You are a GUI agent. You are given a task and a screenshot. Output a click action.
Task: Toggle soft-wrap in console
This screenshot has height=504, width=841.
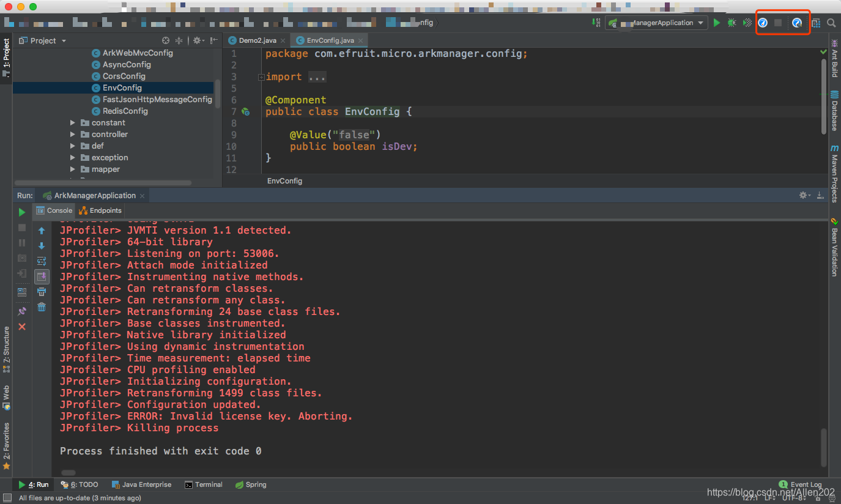click(42, 261)
